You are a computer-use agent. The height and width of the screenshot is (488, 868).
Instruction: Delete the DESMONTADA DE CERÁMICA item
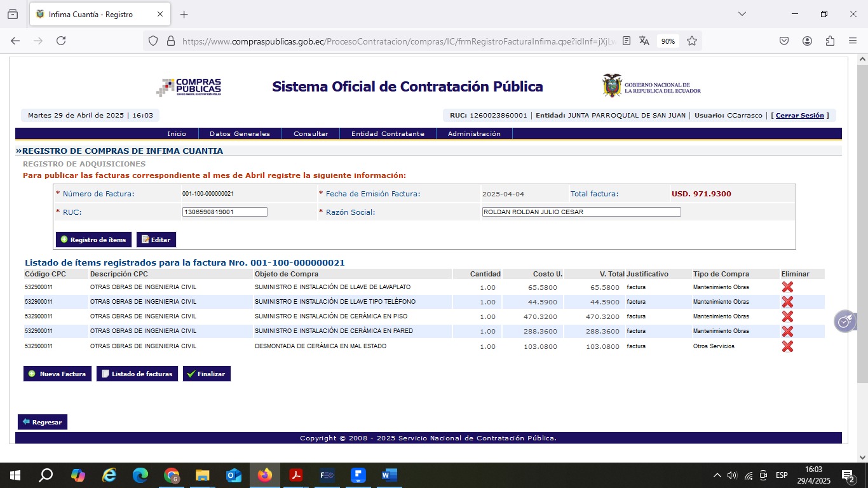click(787, 346)
